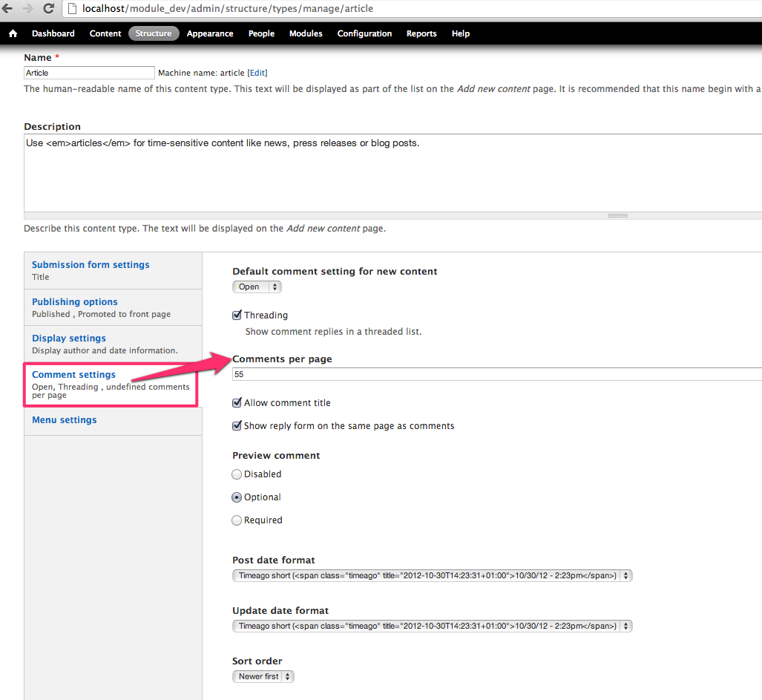Screen dimensions: 762x700
Task: Go to the admin home icon
Action: (13, 33)
